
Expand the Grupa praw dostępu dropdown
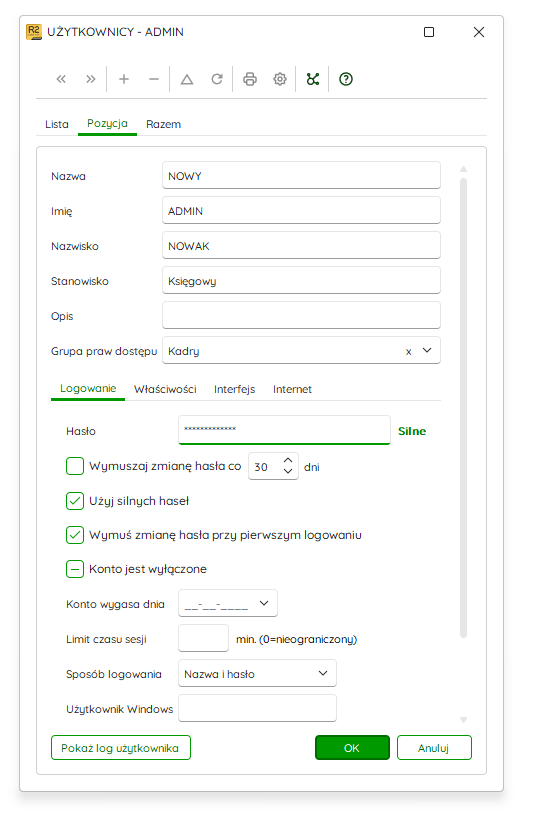point(427,351)
